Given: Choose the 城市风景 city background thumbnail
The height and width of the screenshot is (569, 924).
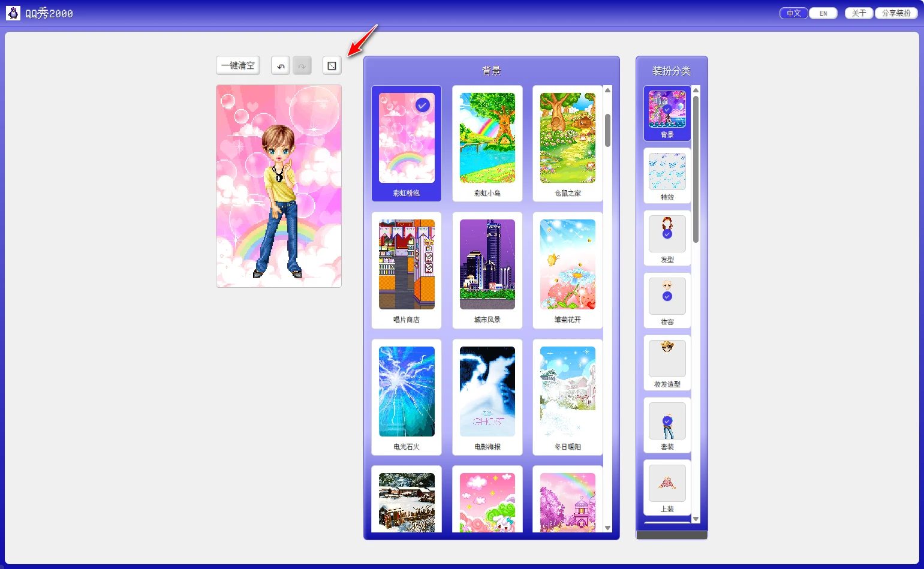Looking at the screenshot, I should coord(487,270).
